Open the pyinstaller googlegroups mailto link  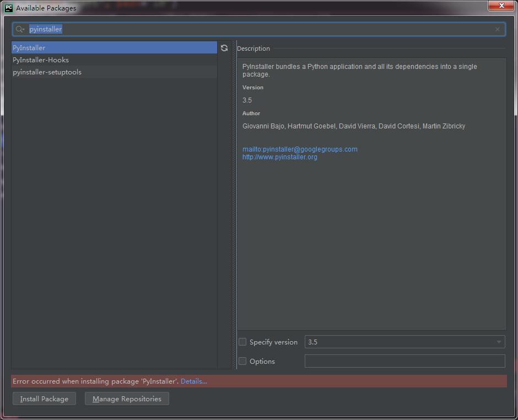[300, 149]
